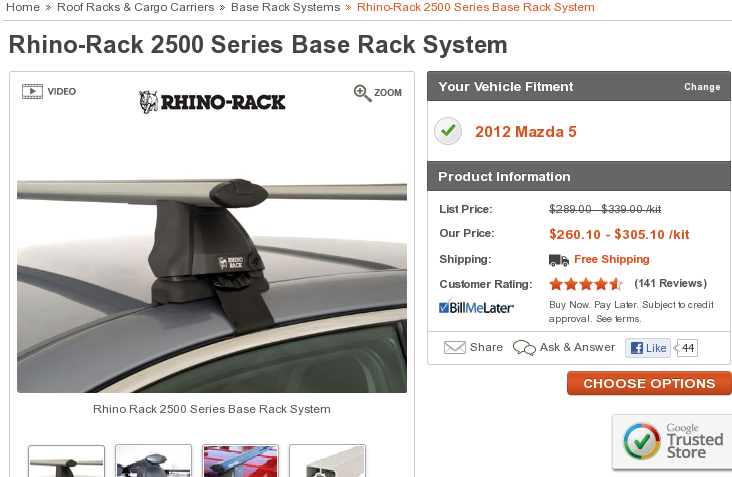732x477 pixels.
Task: Open Roof Racks & Cargo Carriers breadcrumb
Action: click(135, 7)
